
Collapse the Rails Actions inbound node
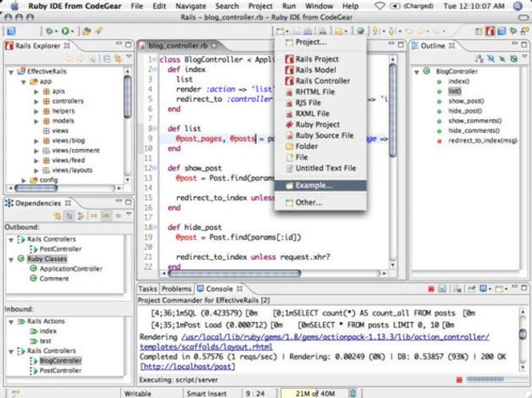pyautogui.click(x=11, y=321)
